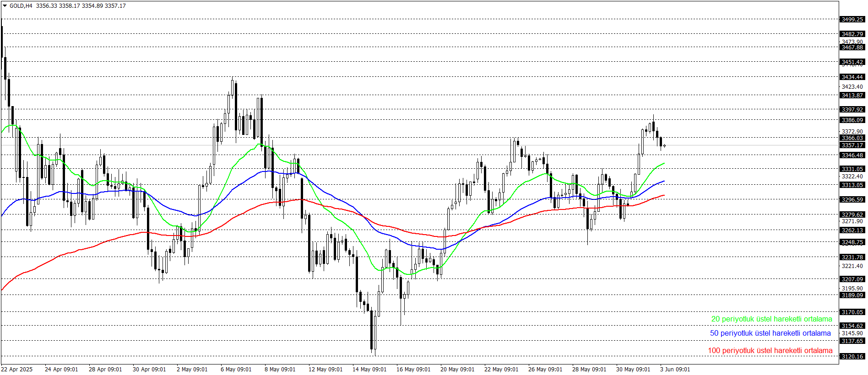Image resolution: width=868 pixels, height=375 pixels.
Task: Click the 3248.75 price level label
Action: pyautogui.click(x=852, y=242)
